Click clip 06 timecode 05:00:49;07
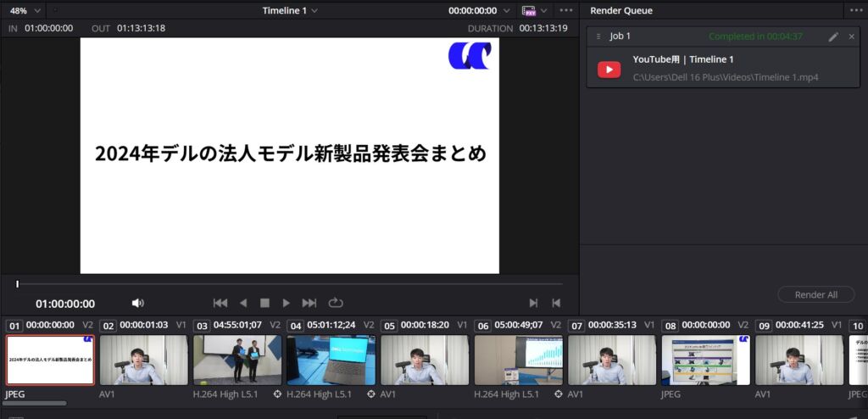Screen dimensions: 868x419 pyautogui.click(x=519, y=325)
